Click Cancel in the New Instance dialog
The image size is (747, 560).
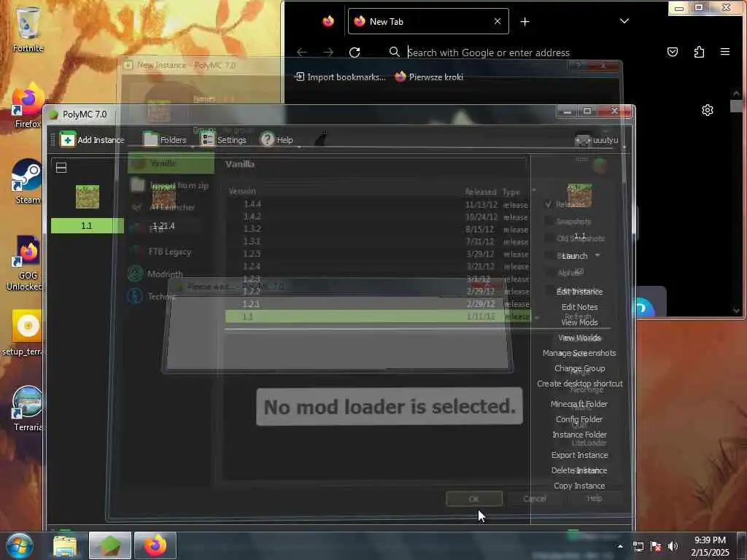pos(535,499)
